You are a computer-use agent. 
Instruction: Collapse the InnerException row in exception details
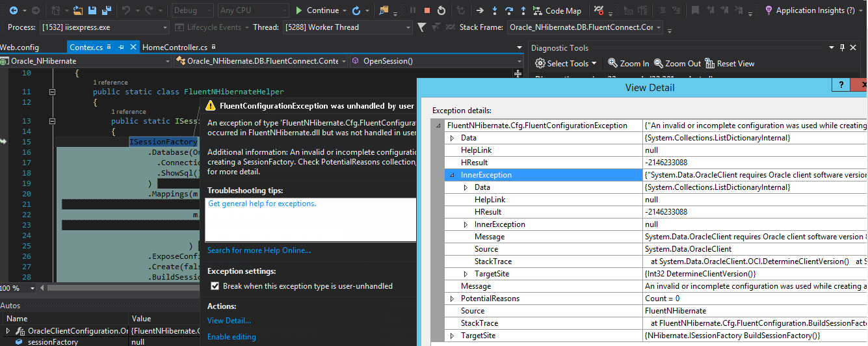[453, 175]
